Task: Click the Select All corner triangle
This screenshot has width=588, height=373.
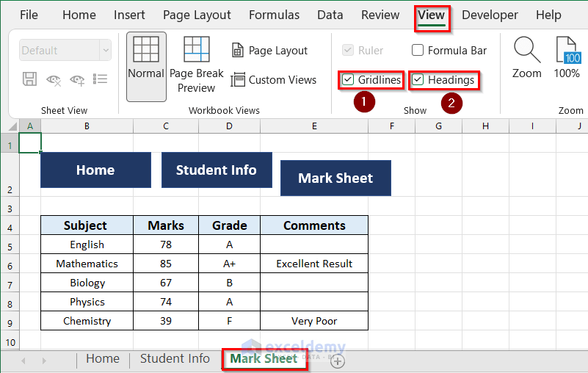Action: pos(12,126)
